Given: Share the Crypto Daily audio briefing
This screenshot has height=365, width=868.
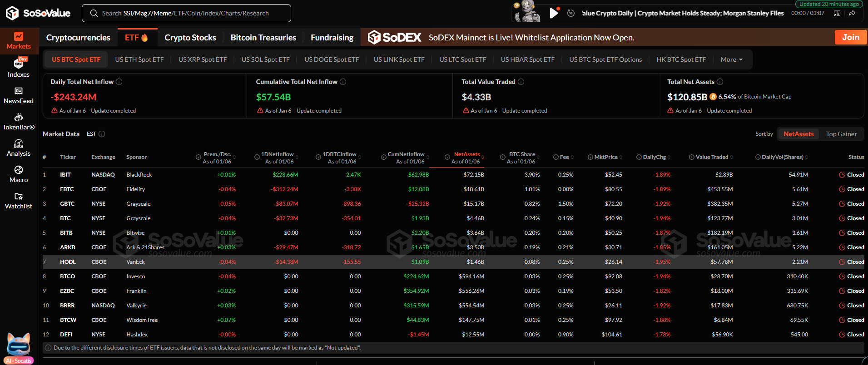Looking at the screenshot, I should (x=852, y=13).
